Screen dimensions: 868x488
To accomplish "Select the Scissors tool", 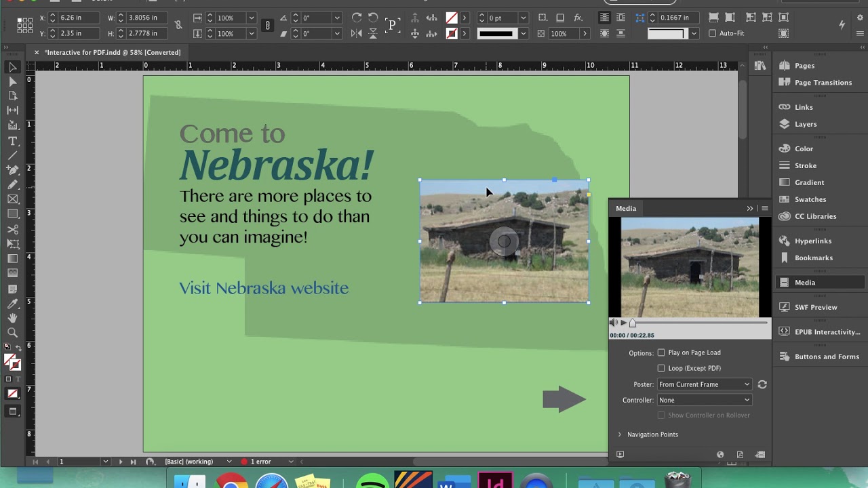I will tap(12, 230).
